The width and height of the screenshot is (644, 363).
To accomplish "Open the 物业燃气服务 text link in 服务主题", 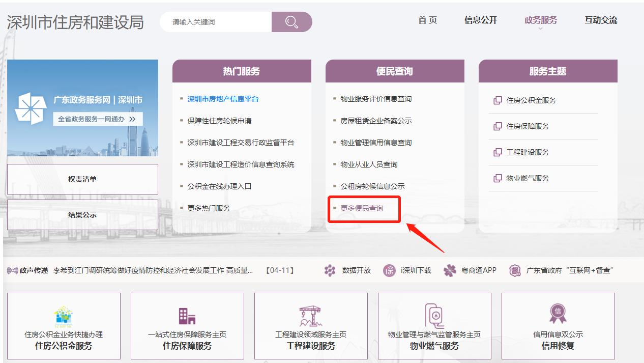I will pyautogui.click(x=528, y=178).
